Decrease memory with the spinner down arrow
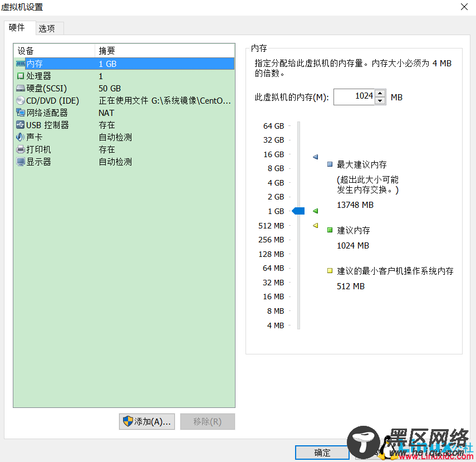 point(380,101)
